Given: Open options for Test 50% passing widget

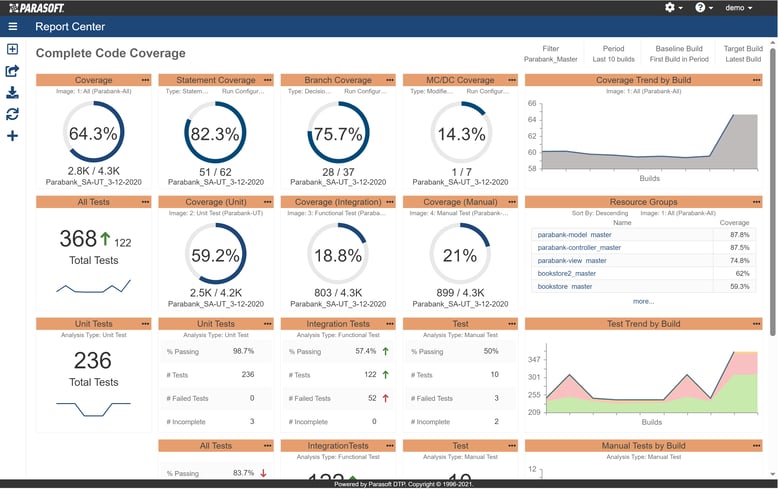Looking at the screenshot, I should (x=512, y=324).
